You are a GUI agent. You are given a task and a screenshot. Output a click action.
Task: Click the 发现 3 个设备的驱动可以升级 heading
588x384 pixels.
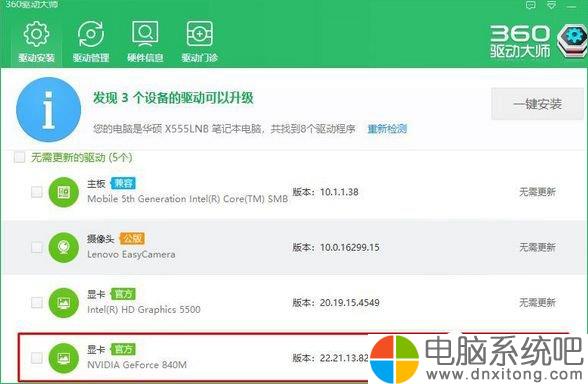click(173, 98)
